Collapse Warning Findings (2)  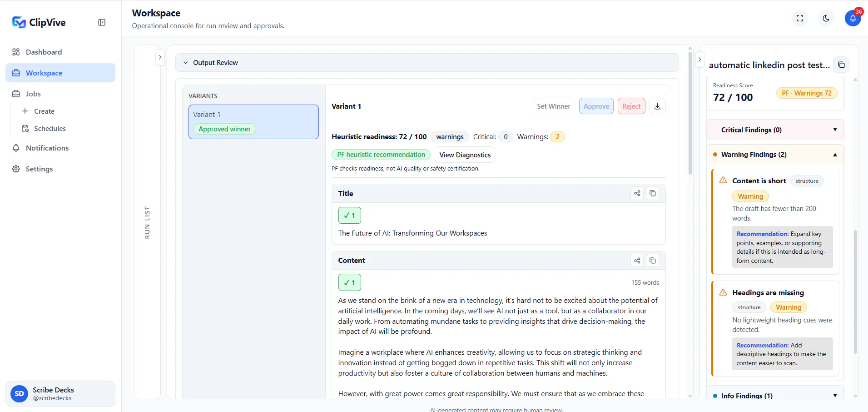coord(775,155)
